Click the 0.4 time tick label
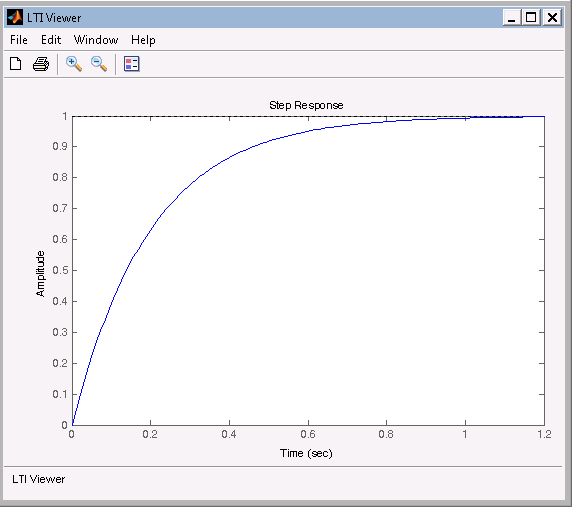 (x=229, y=434)
